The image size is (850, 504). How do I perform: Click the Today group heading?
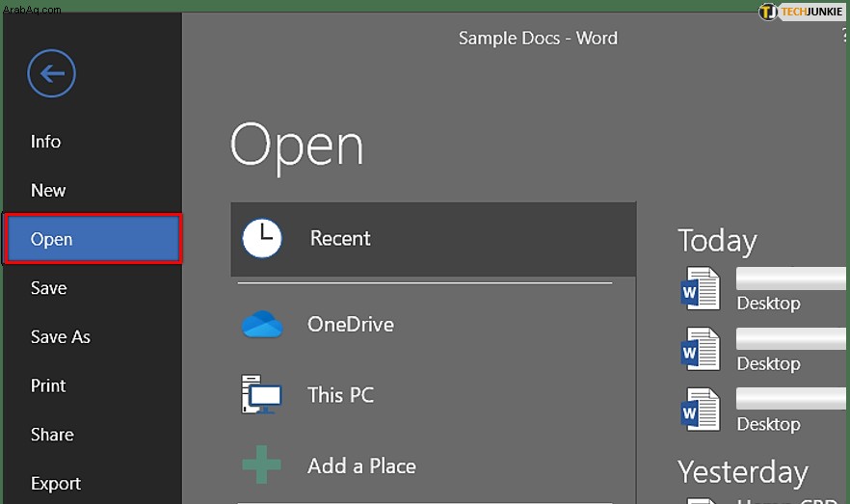pos(717,241)
